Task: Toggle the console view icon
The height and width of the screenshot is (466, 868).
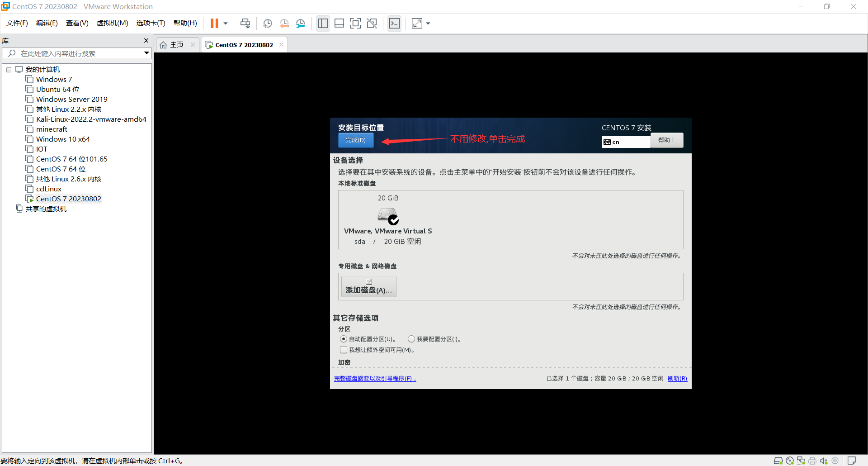Action: click(394, 23)
